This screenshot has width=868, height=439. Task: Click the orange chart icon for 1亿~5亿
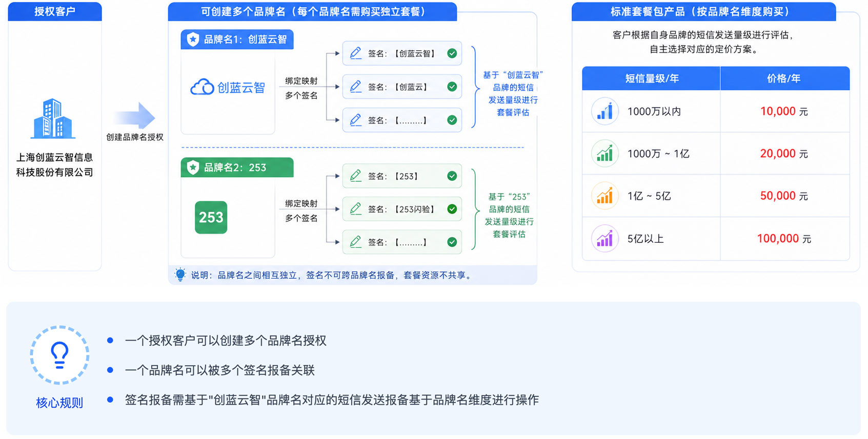click(605, 196)
